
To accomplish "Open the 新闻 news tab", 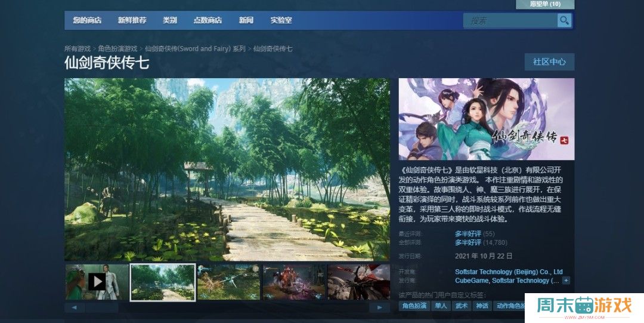I will [x=246, y=20].
